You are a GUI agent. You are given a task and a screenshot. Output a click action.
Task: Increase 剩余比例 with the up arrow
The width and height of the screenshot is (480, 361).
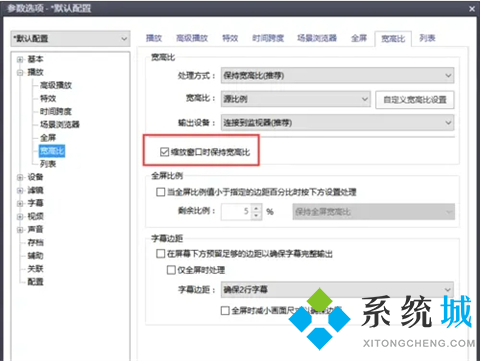[x=256, y=208]
